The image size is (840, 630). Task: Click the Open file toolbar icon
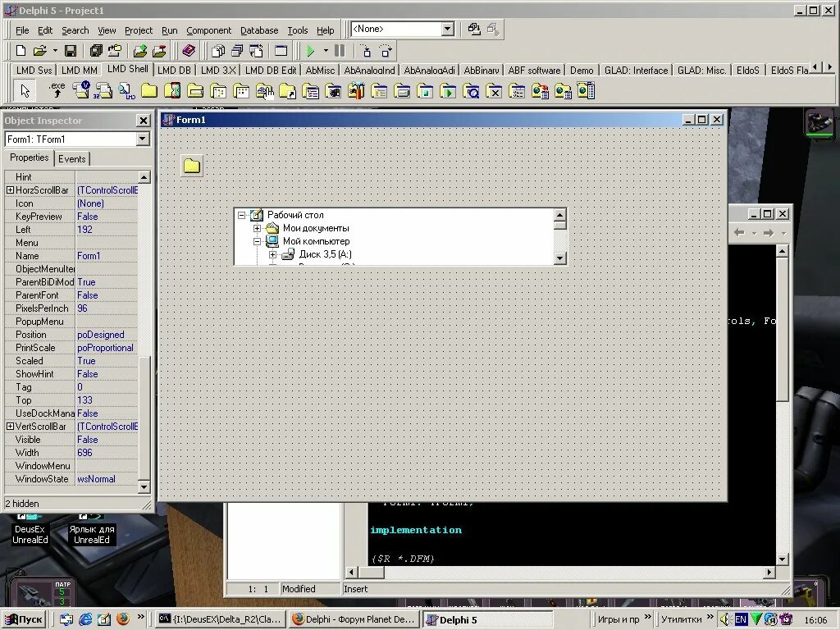point(39,51)
